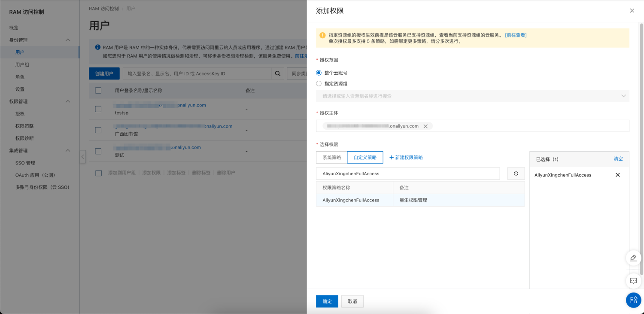
Task: Click the 授权主体 input box
Action: coord(473,126)
